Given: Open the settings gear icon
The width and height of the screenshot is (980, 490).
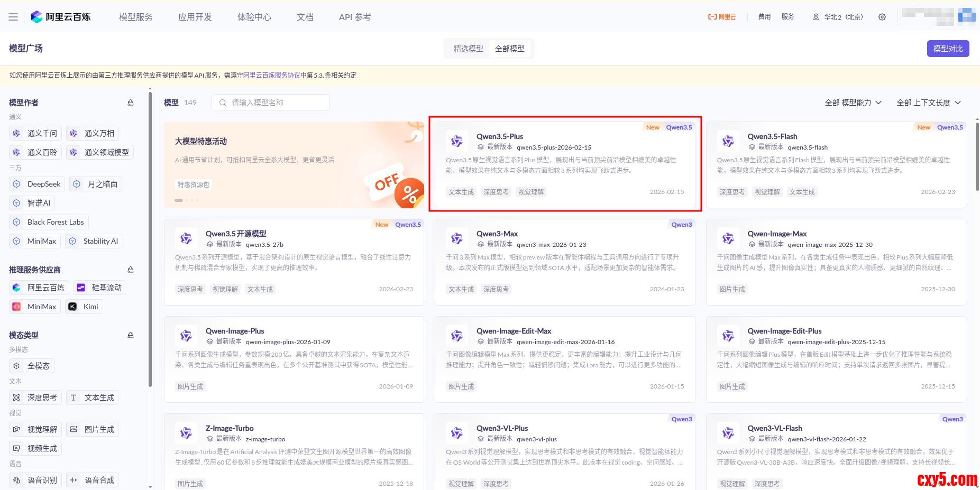Looking at the screenshot, I should click(882, 17).
